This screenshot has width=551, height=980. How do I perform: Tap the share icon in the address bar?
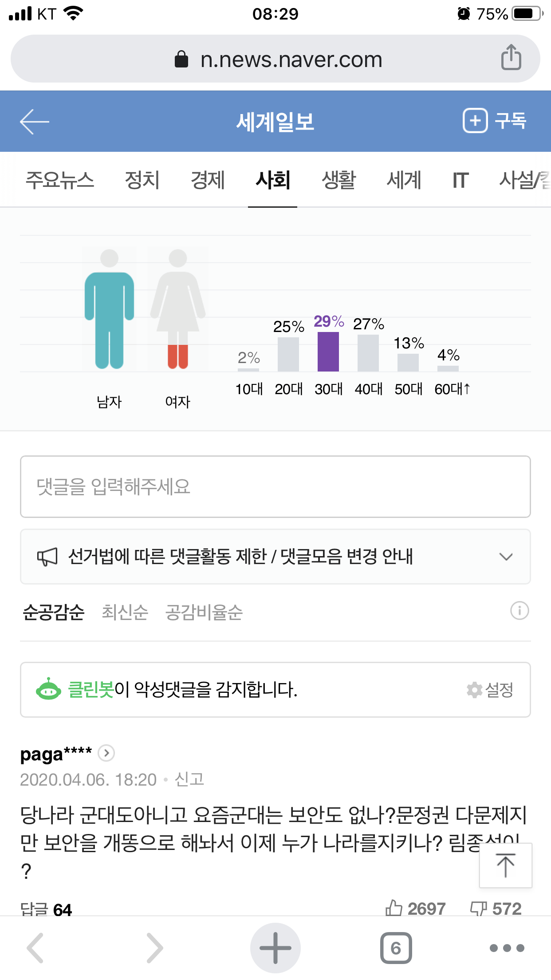click(511, 58)
